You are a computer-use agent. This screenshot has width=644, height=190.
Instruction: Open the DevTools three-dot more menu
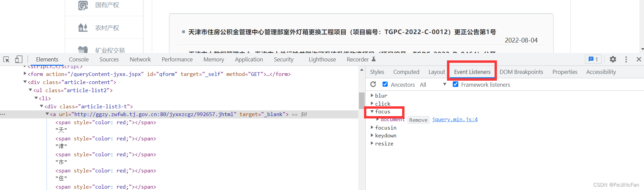pyautogui.click(x=626, y=59)
